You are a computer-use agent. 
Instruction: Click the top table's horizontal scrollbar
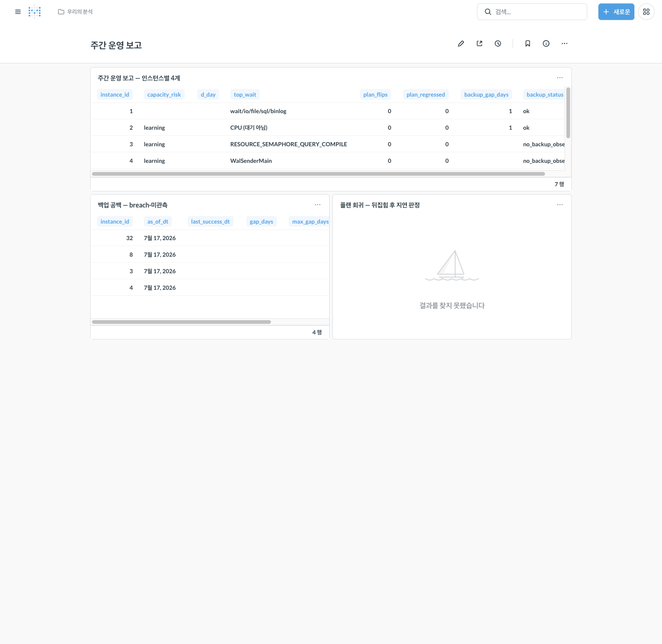point(318,174)
